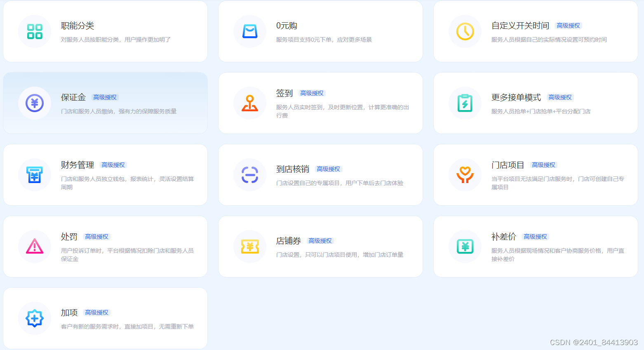The height and width of the screenshot is (350, 644).
Task: Click description starting 门店设置自己的专属项目
Action: 340,183
